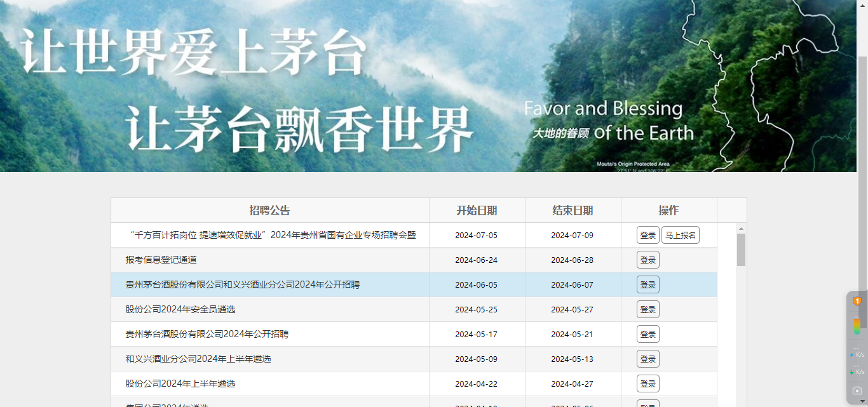Click 登录 for 股份公司2024年安全员遴选

click(x=648, y=309)
